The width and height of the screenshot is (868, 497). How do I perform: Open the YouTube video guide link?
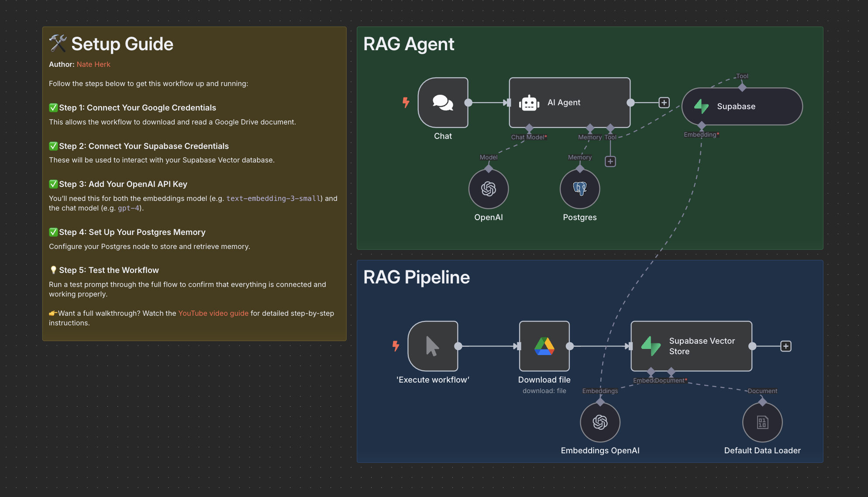coord(213,313)
